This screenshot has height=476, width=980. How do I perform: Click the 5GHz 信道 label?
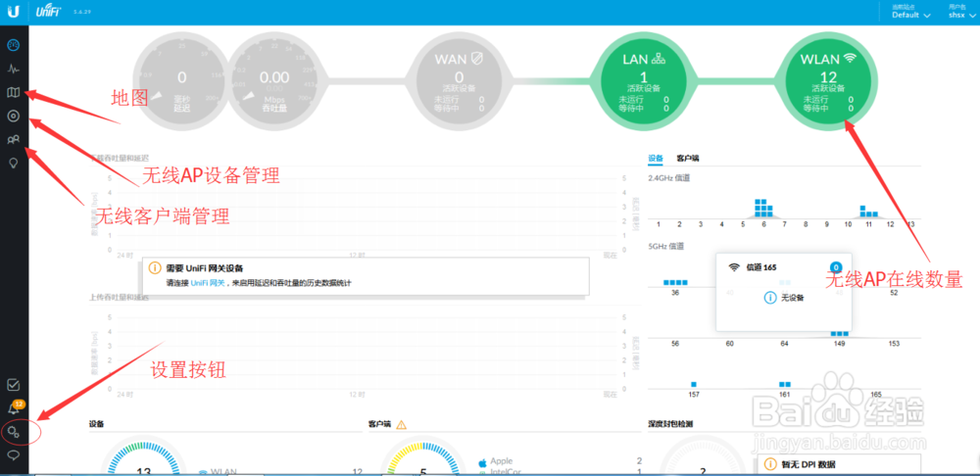(x=666, y=246)
